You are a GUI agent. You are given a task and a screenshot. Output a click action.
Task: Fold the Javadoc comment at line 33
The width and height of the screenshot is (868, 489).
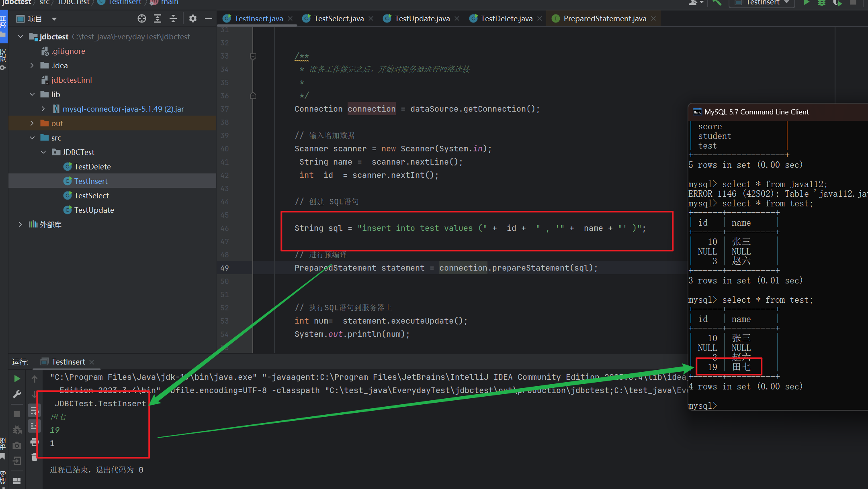click(253, 56)
